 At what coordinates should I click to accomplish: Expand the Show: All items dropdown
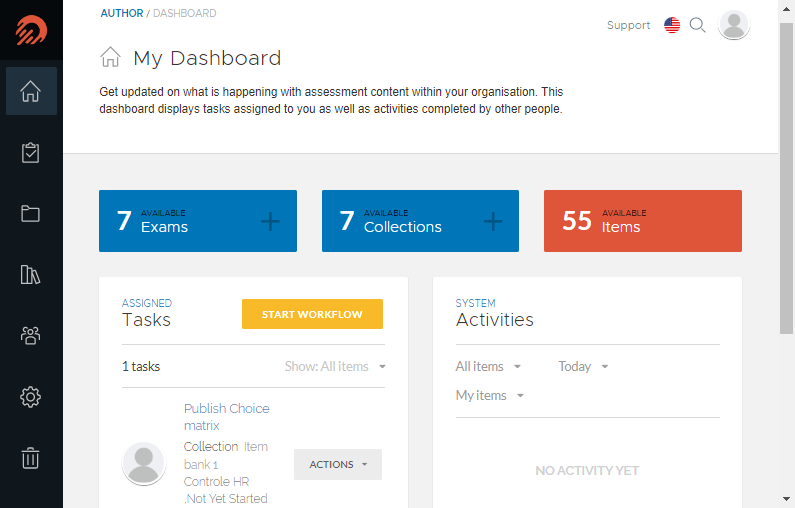(335, 367)
